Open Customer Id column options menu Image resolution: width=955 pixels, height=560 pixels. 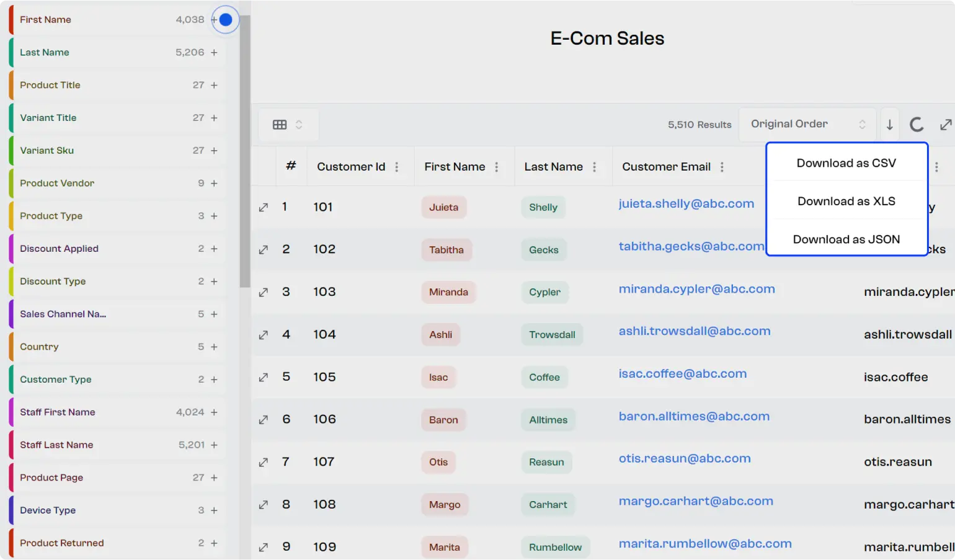point(397,167)
